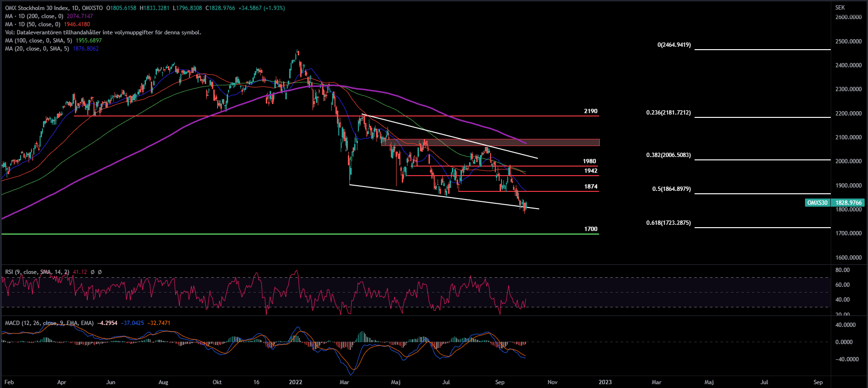Click the 0.382 Fibonacci level label
This screenshot has width=868, height=388.
tap(668, 155)
